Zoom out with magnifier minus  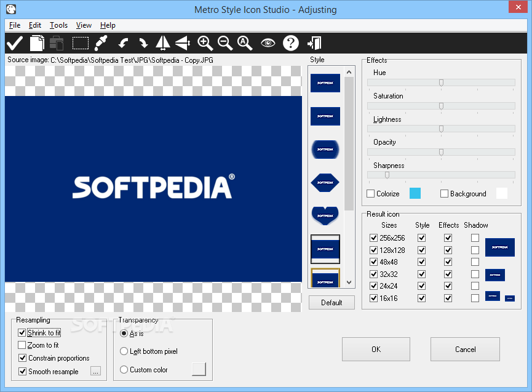click(x=225, y=43)
